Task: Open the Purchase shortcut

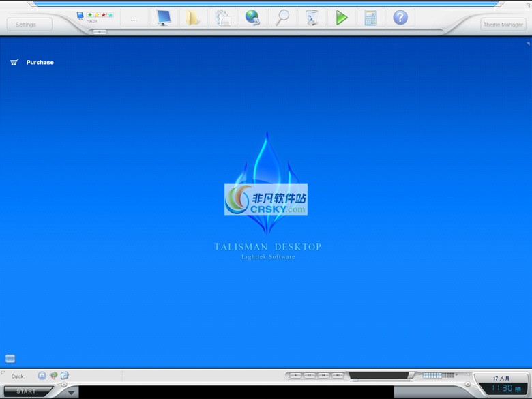Action: click(x=40, y=63)
